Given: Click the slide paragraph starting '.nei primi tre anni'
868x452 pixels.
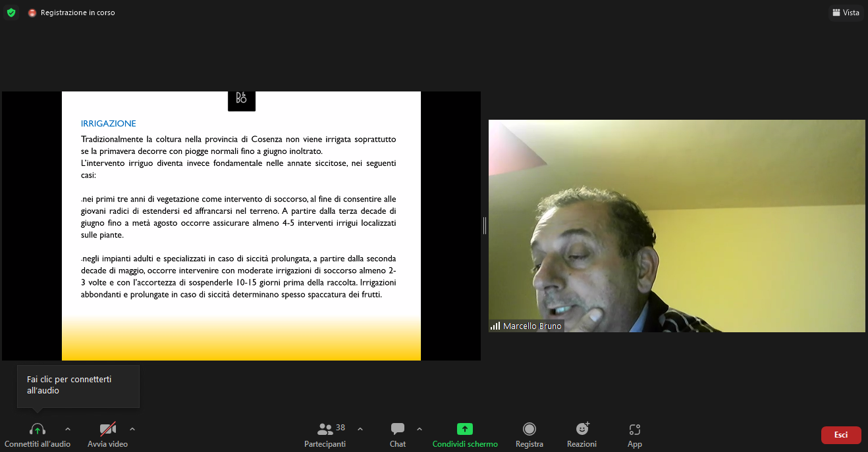Looking at the screenshot, I should [x=238, y=216].
